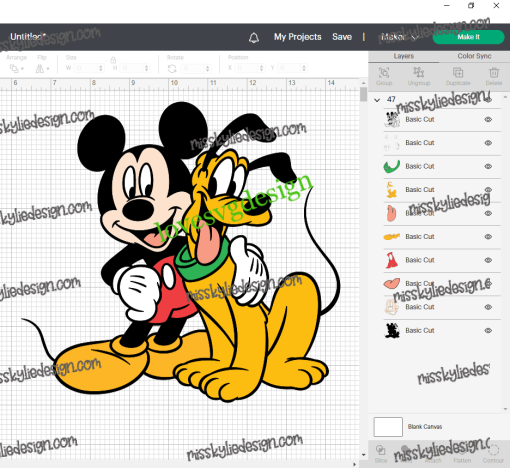Screen dimensions: 510x468
Task: Select the green collar layer thumbnail
Action: (x=392, y=166)
